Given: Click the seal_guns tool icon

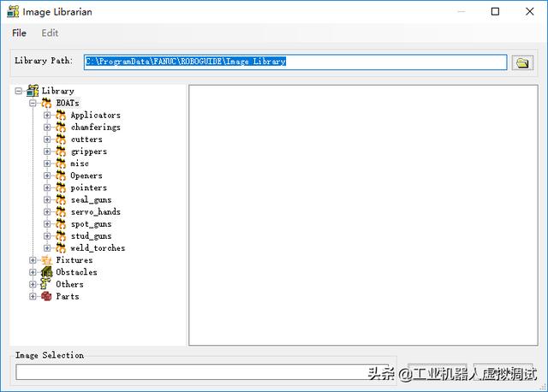Looking at the screenshot, I should point(61,199).
